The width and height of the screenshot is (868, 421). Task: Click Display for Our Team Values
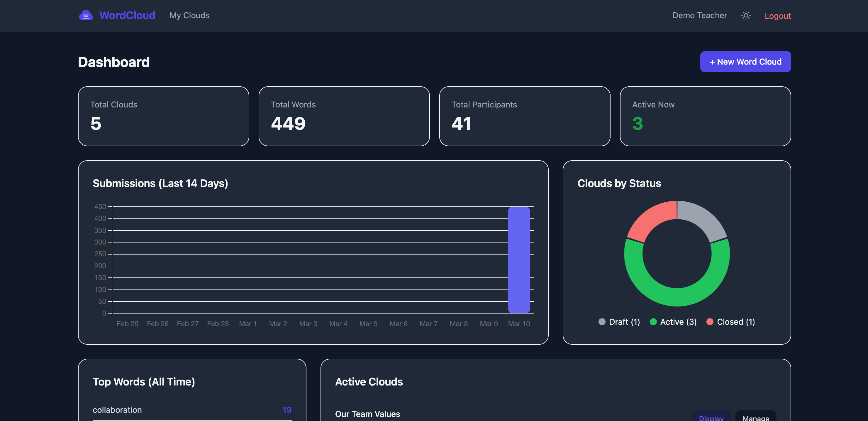pyautogui.click(x=711, y=416)
